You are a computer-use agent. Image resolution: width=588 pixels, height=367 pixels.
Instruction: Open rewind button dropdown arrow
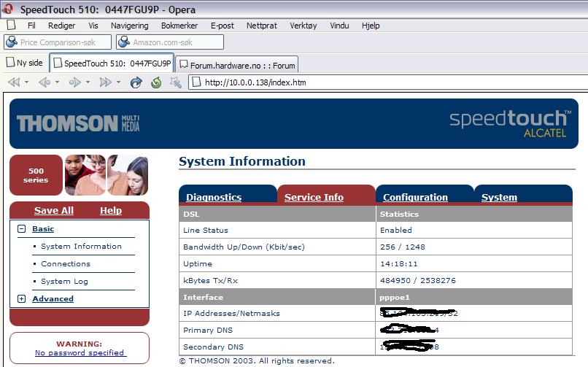(x=26, y=82)
